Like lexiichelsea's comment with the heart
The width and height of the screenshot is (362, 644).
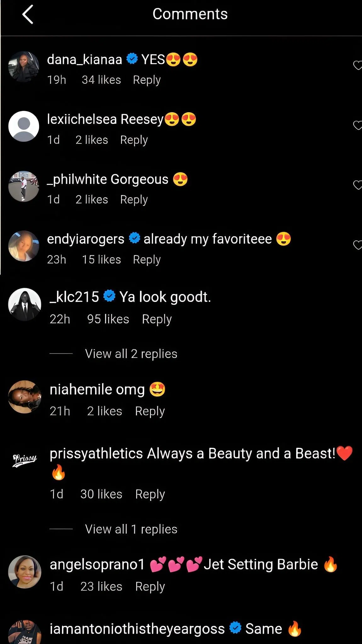357,125
